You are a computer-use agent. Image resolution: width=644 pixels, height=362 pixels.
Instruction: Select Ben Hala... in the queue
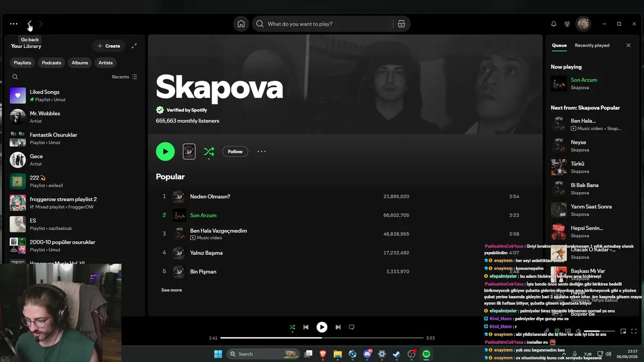[592, 124]
